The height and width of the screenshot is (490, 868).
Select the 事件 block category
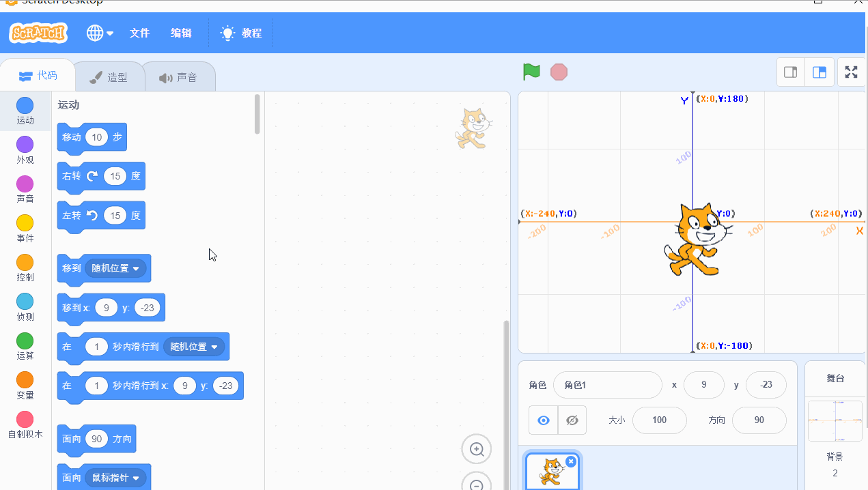(25, 229)
